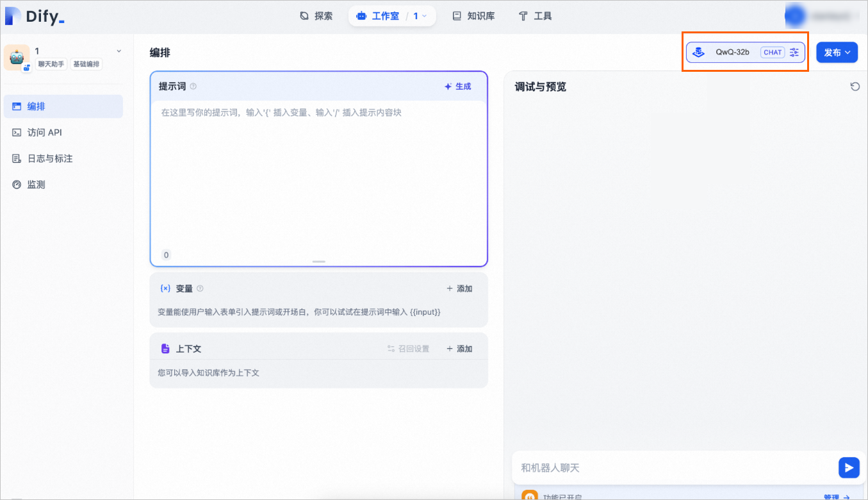
Task: Click the reset icon in the 调试与预览 panel
Action: tap(855, 86)
